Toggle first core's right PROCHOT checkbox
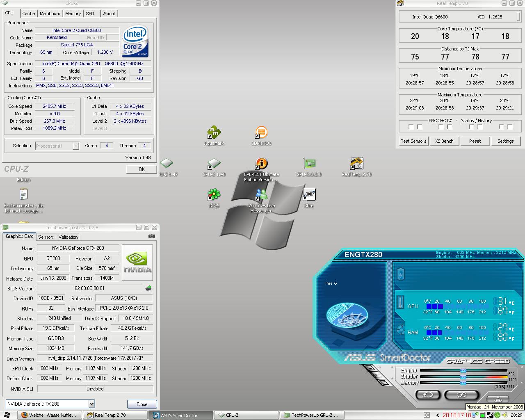Image resolution: width=525 pixels, height=420 pixels. [x=420, y=127]
